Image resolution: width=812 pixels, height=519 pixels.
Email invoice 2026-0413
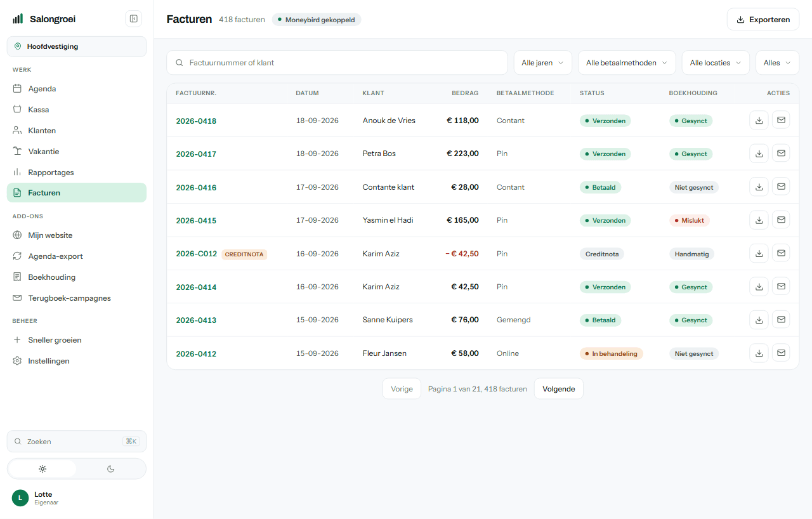tap(781, 320)
